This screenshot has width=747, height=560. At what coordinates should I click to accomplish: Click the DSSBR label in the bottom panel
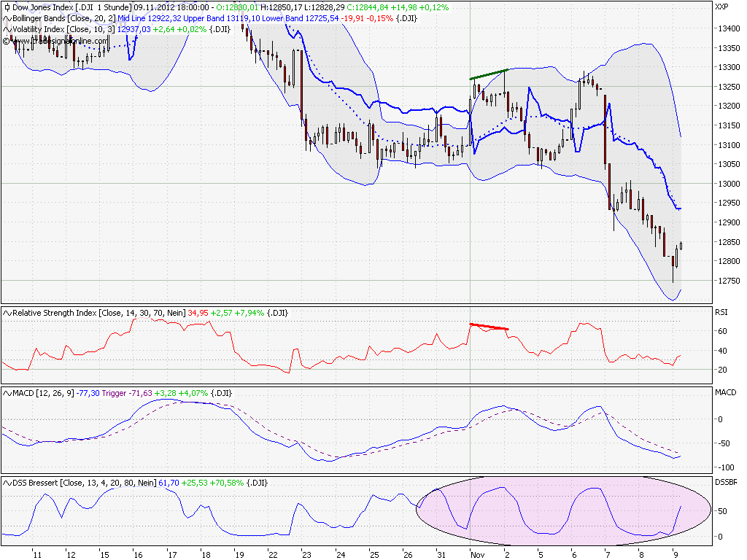coord(727,481)
